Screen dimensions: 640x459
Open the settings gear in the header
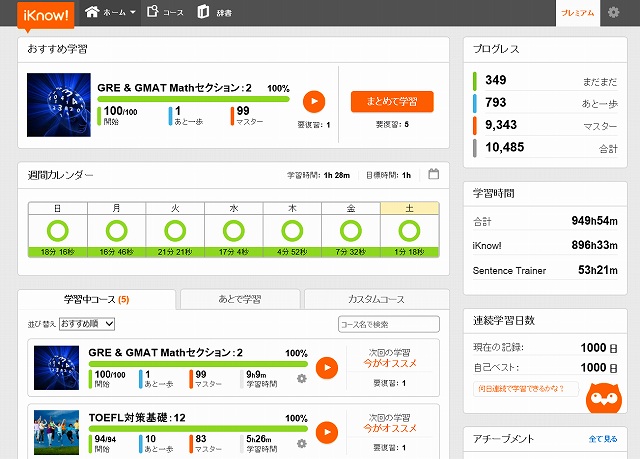613,12
